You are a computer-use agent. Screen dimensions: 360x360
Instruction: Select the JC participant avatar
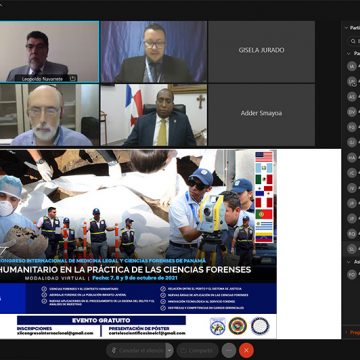pos(352,173)
